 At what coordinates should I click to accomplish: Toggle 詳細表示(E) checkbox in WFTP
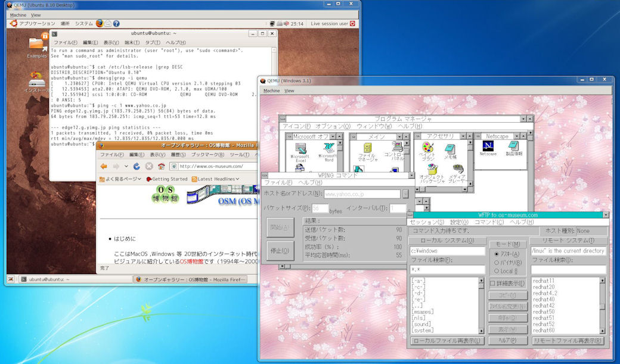tap(492, 283)
